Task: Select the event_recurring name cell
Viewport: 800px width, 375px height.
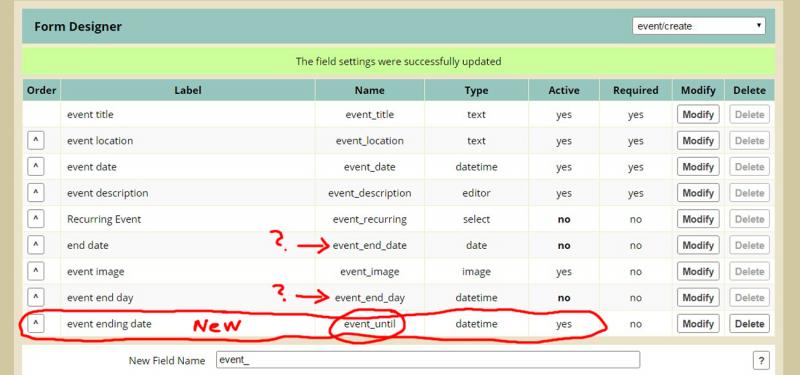Action: (x=369, y=219)
